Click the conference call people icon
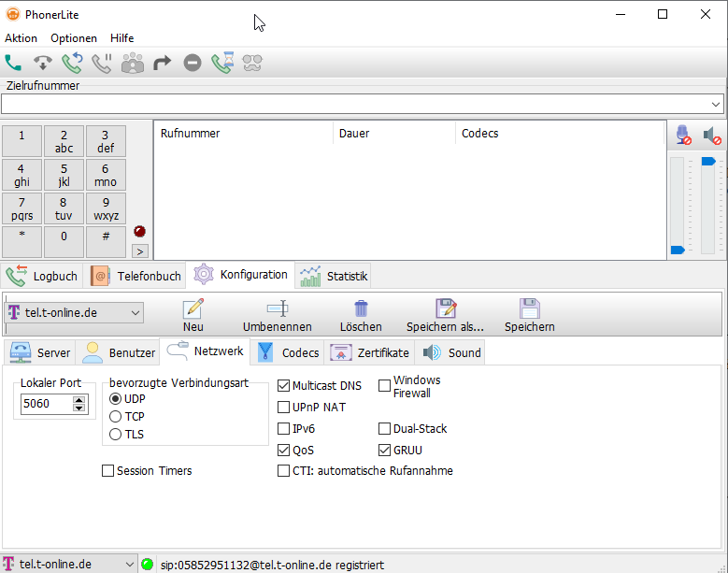728x573 pixels. [x=133, y=64]
